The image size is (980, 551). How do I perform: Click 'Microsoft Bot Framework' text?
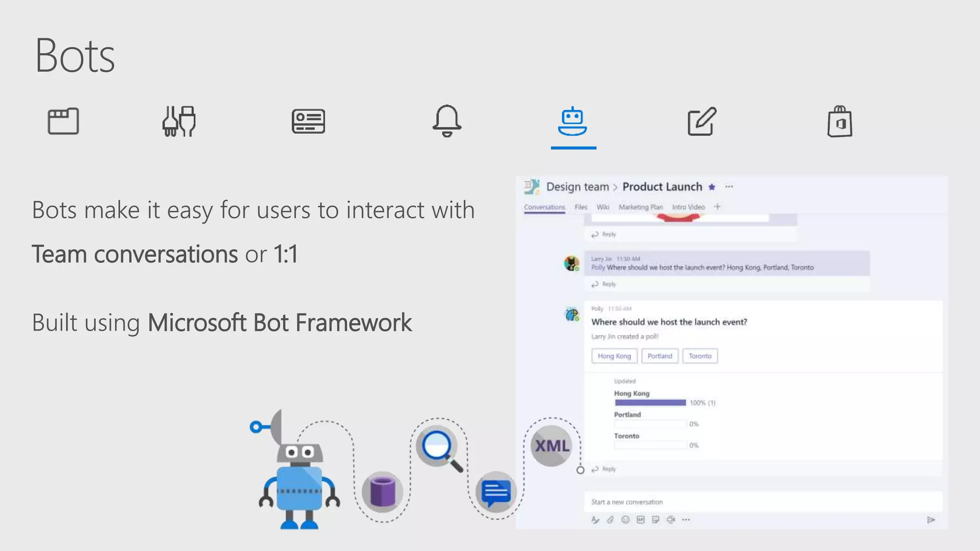click(x=280, y=322)
